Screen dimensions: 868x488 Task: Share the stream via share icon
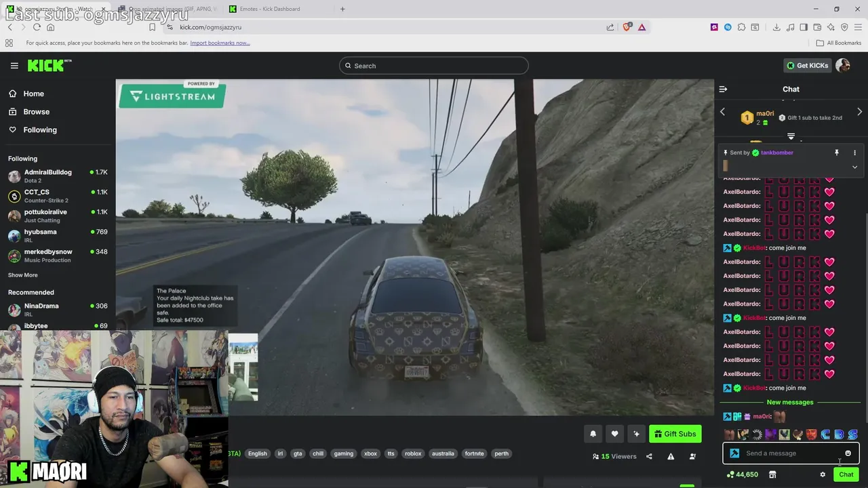coord(649,457)
